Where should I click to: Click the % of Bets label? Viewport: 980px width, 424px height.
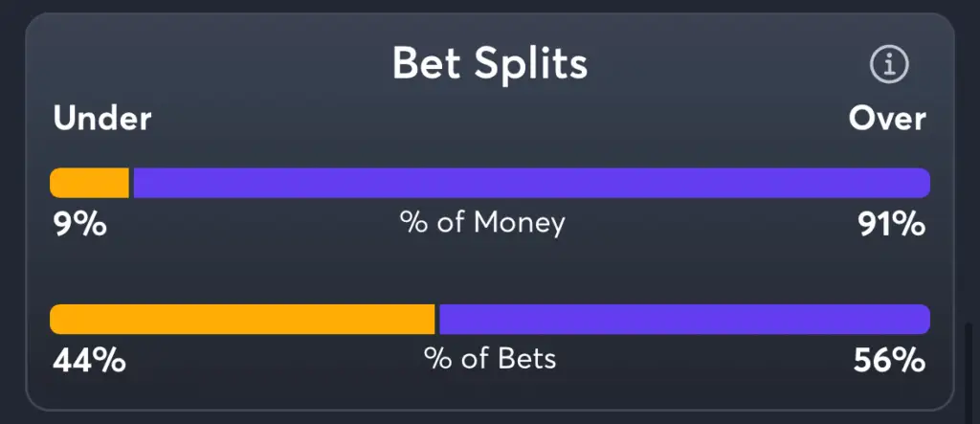point(490,360)
